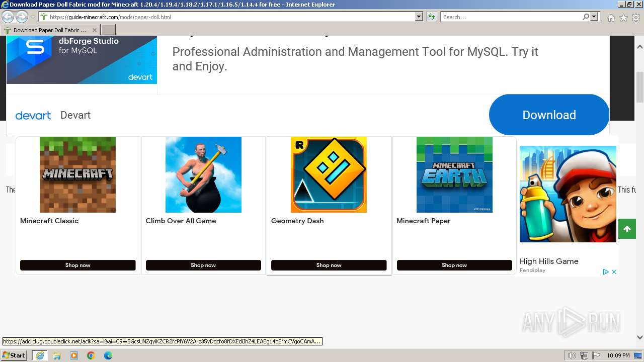Click the volume speaker tray icon
644x362 pixels.
coord(572,355)
